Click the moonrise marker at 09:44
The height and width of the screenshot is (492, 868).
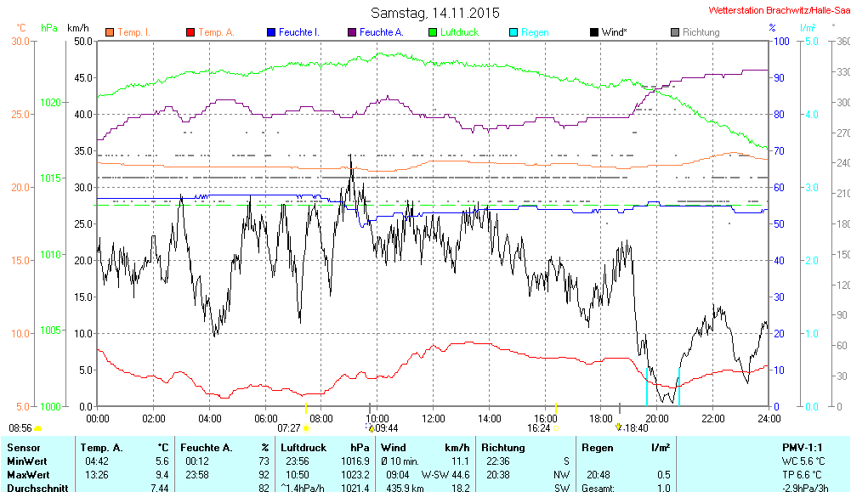tap(372, 428)
